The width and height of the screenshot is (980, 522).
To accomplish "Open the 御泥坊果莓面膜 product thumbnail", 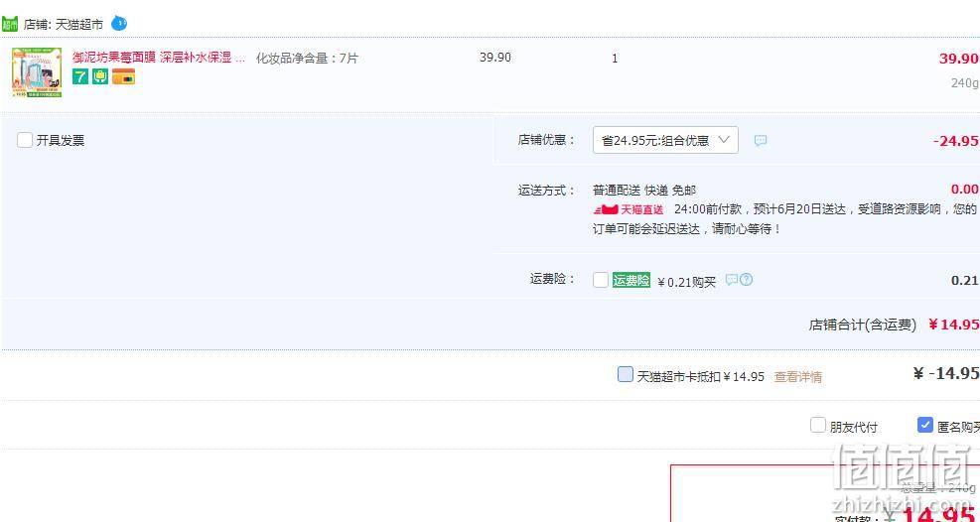I will [37, 73].
